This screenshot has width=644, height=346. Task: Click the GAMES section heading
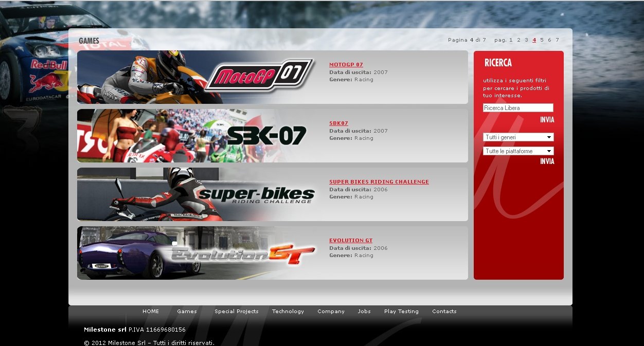click(89, 41)
